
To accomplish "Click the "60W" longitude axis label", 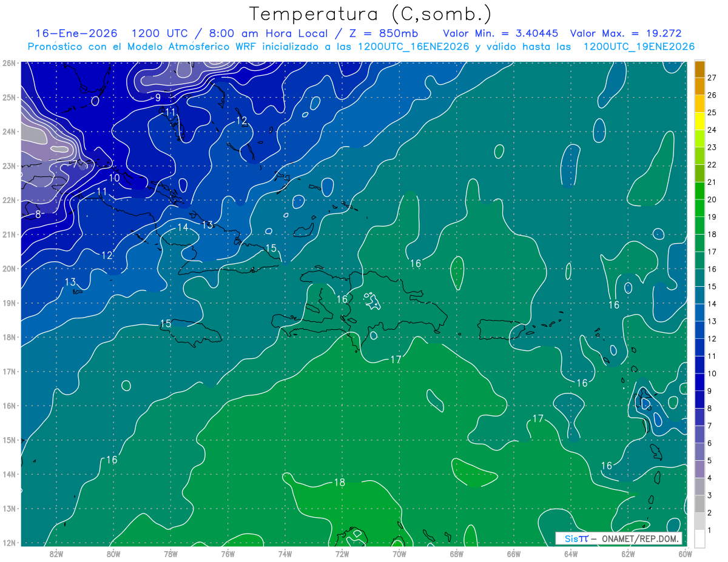I will tap(686, 553).
